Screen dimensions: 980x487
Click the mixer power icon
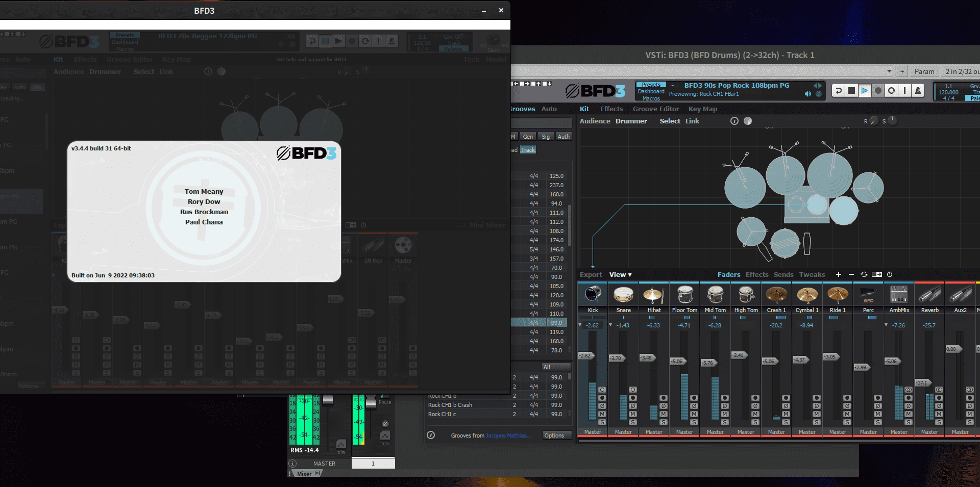click(x=890, y=274)
